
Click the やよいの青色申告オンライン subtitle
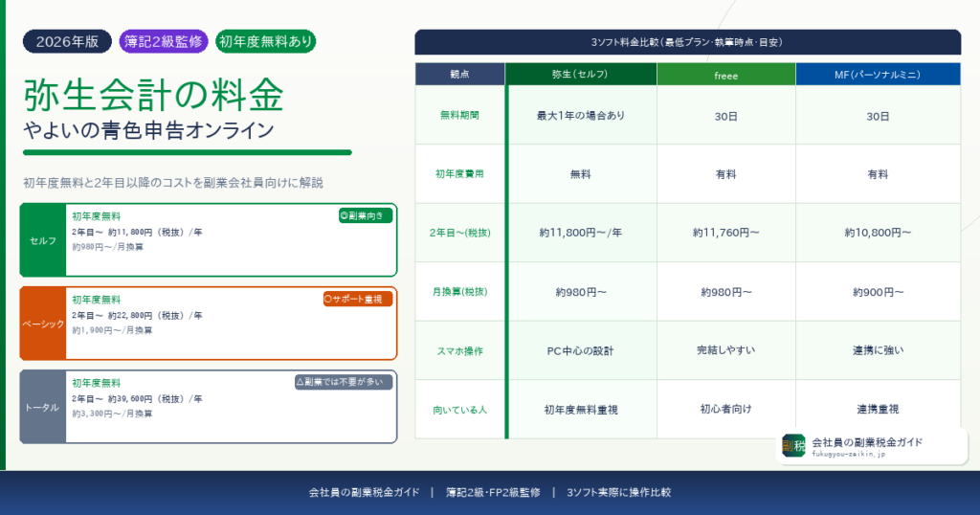148,130
